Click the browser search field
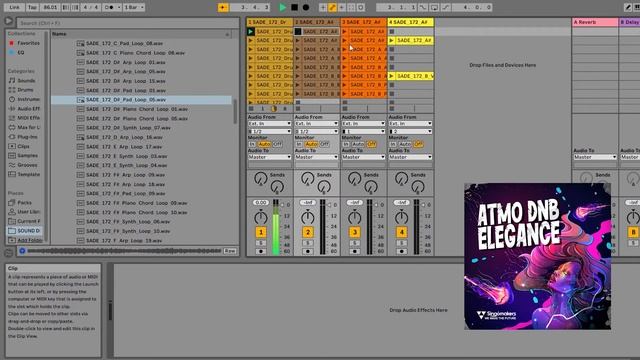Viewport: 640px width, 360px height. point(128,23)
